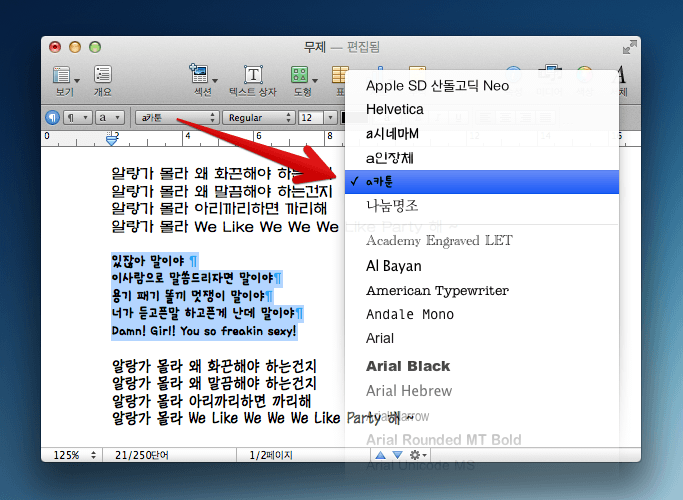683x500 pixels.
Task: Choose Academy Engraved LET font
Action: 482,240
